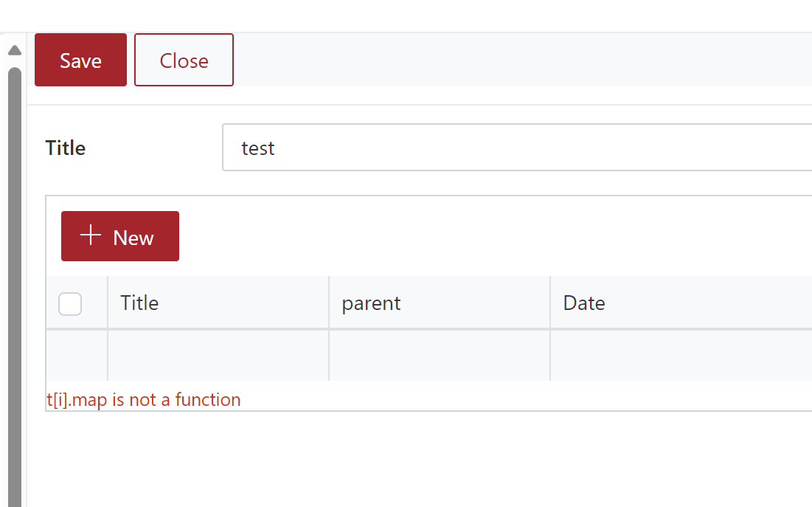Add a row with the New button
This screenshot has height=507, width=812.
[120, 236]
